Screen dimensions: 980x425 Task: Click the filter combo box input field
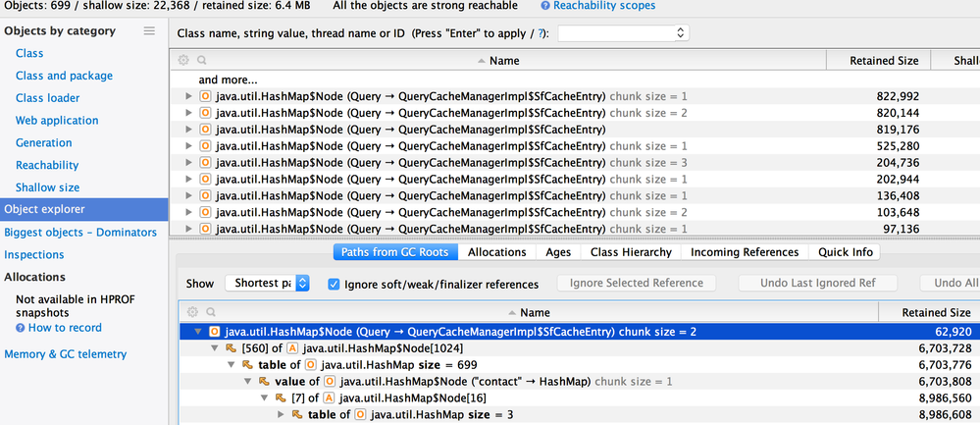(x=616, y=33)
